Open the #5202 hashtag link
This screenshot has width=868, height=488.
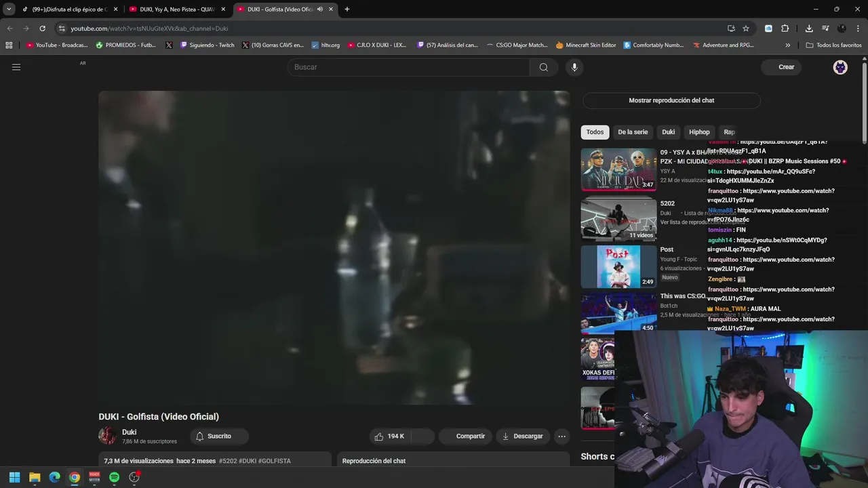[x=228, y=461]
